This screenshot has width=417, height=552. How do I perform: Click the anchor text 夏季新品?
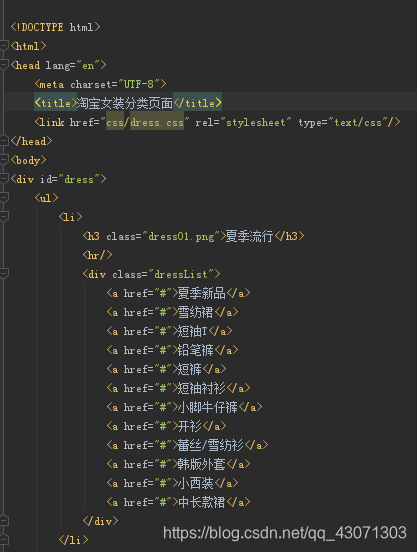(x=201, y=293)
